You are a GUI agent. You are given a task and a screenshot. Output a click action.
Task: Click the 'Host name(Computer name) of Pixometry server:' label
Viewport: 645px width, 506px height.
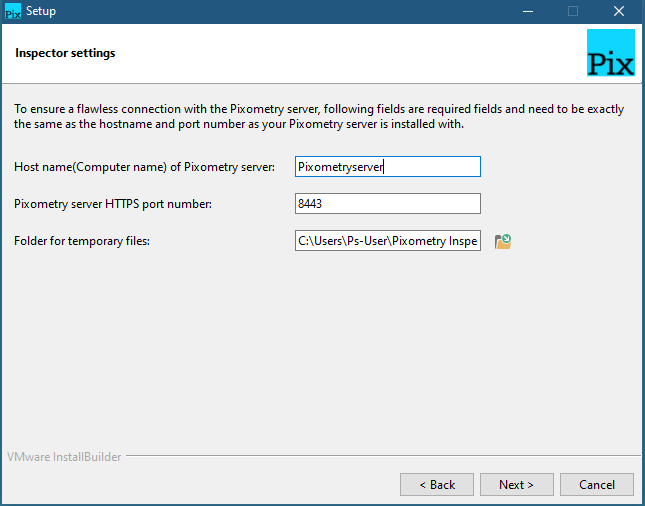pyautogui.click(x=144, y=167)
